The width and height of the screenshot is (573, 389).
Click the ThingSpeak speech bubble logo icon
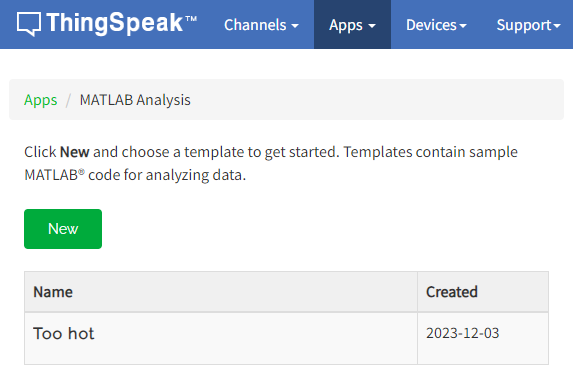[x=29, y=24]
